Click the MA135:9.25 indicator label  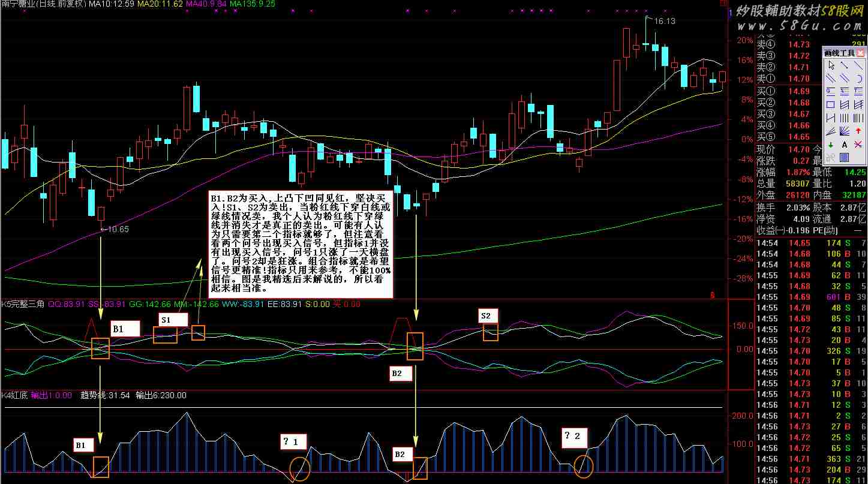(x=253, y=4)
